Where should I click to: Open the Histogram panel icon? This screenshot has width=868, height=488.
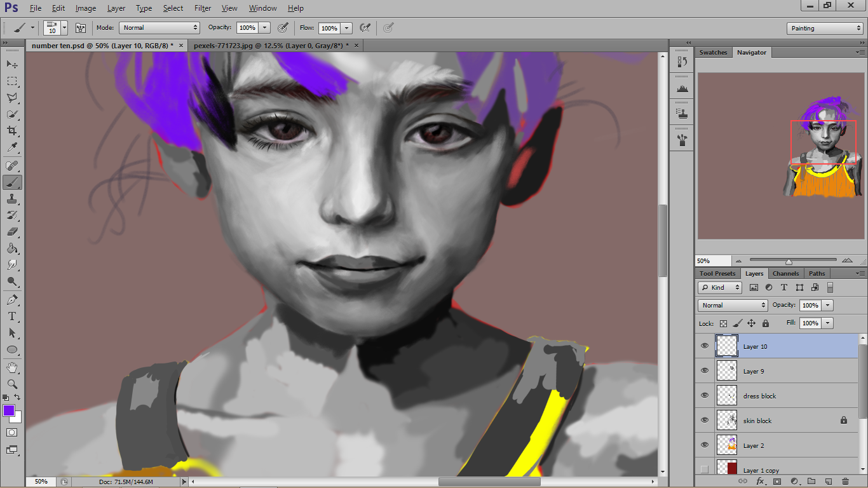pos(682,89)
